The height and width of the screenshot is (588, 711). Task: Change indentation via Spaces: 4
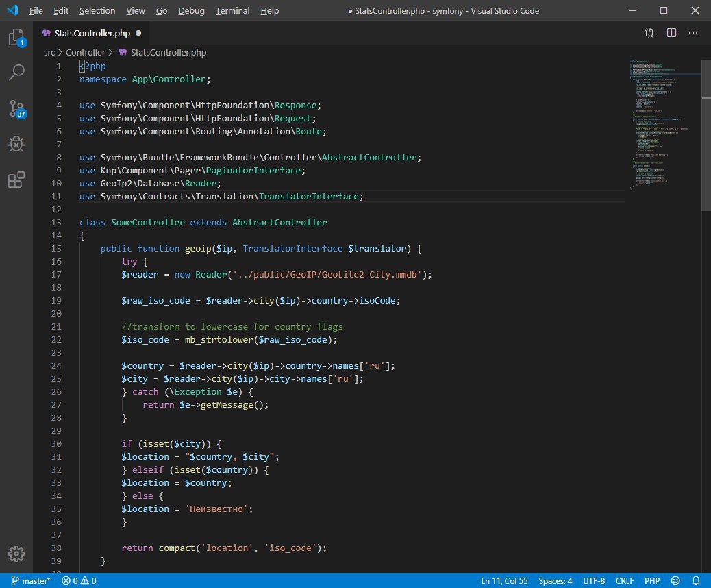[x=555, y=580]
